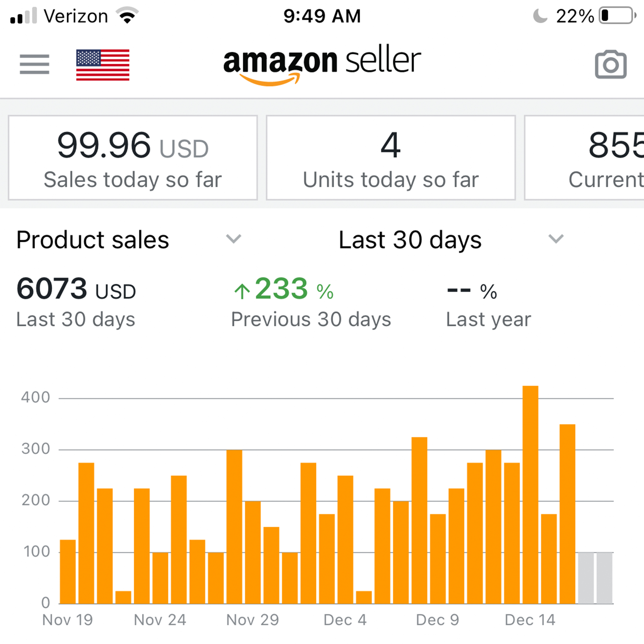Open the Sales today so far card
This screenshot has width=644, height=644.
coord(133,158)
